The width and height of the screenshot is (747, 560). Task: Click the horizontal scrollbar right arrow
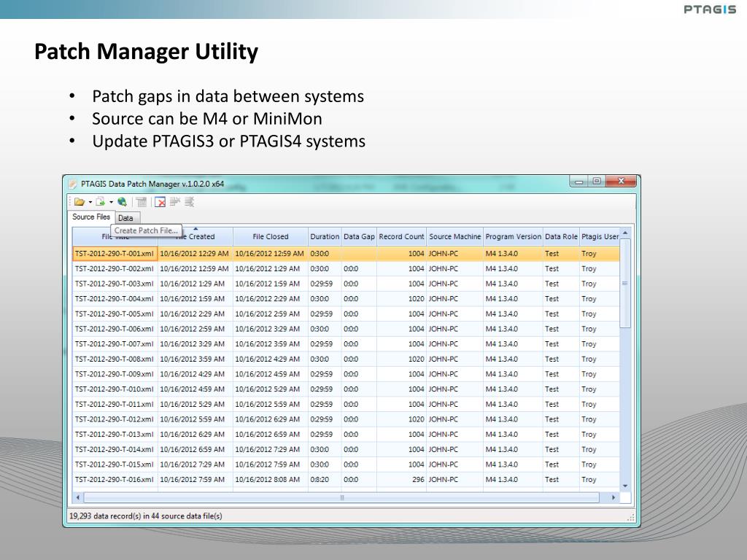614,497
